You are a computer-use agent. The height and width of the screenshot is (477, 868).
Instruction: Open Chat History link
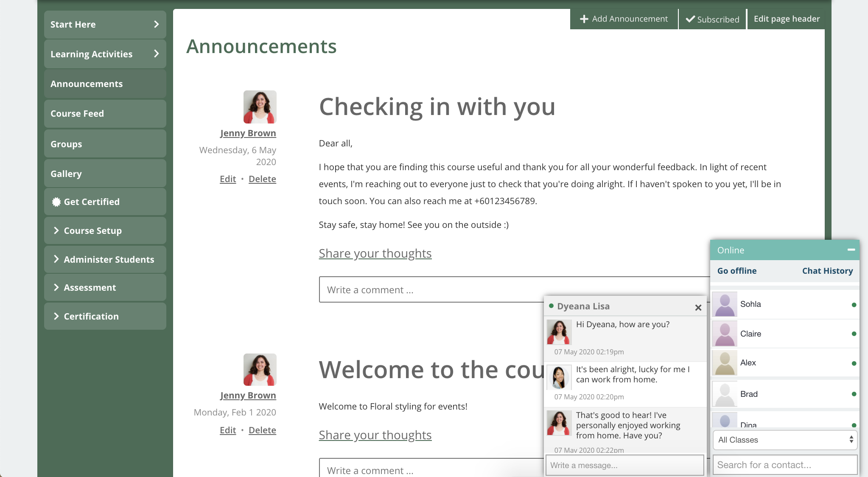coord(827,271)
